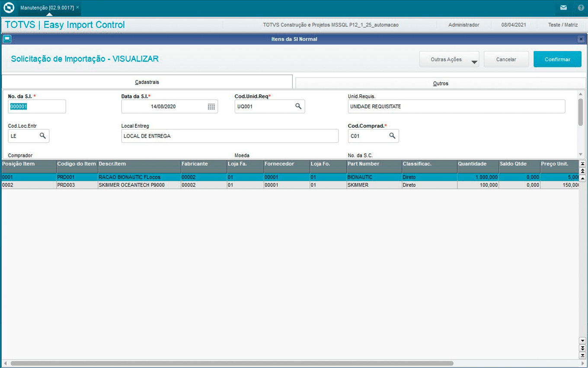Image resolution: width=588 pixels, height=368 pixels.
Task: Jump to first row with grid top arrow
Action: pos(582,164)
